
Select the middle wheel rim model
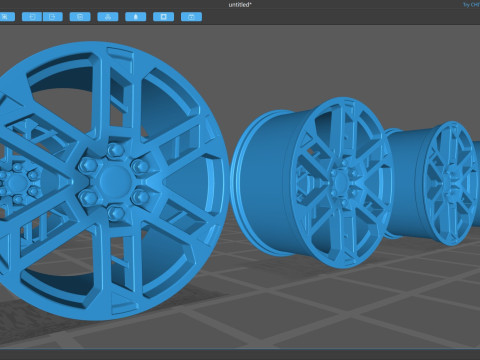[x=312, y=183]
